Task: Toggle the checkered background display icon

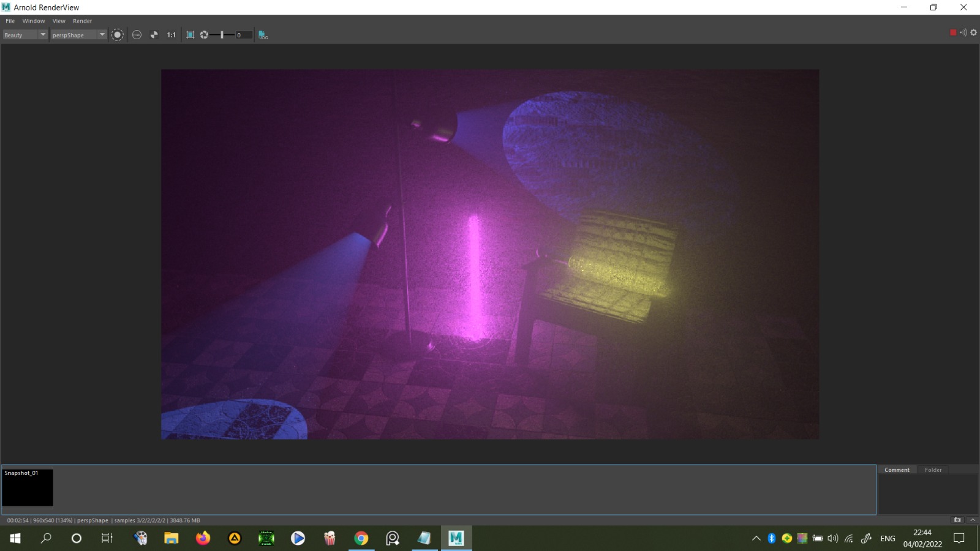Action: tap(154, 35)
